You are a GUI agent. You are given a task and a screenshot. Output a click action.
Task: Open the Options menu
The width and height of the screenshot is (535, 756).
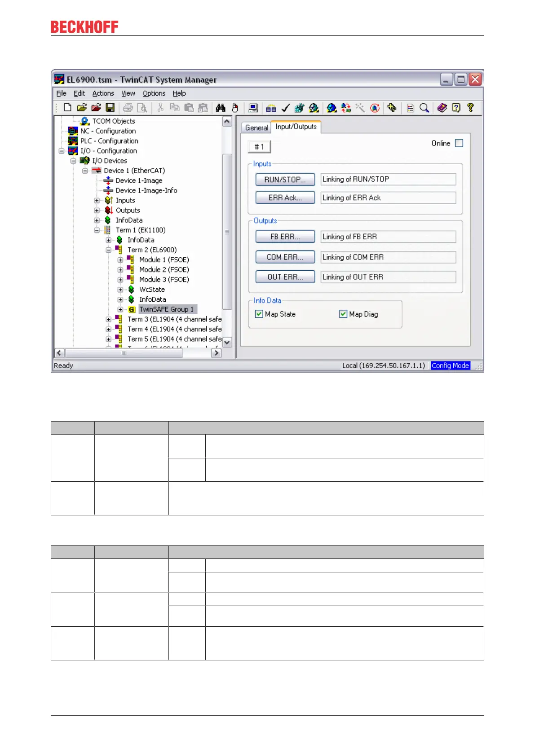coord(154,93)
